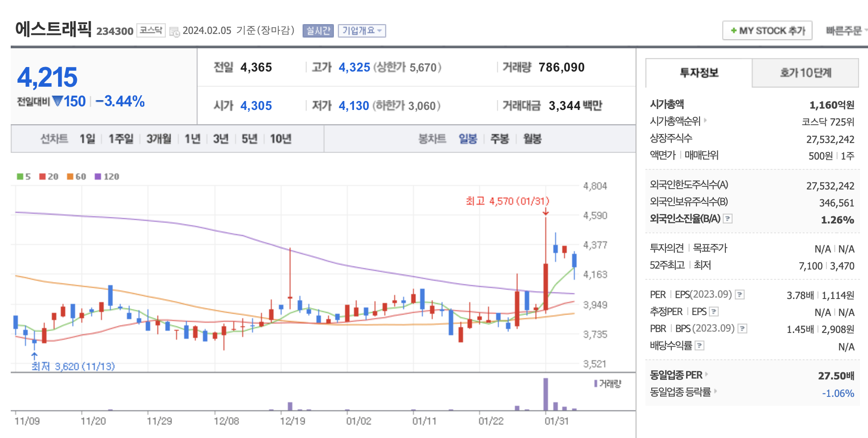Click the 시가총액 value 1,160억원
The width and height of the screenshot is (868, 438).
tap(832, 105)
